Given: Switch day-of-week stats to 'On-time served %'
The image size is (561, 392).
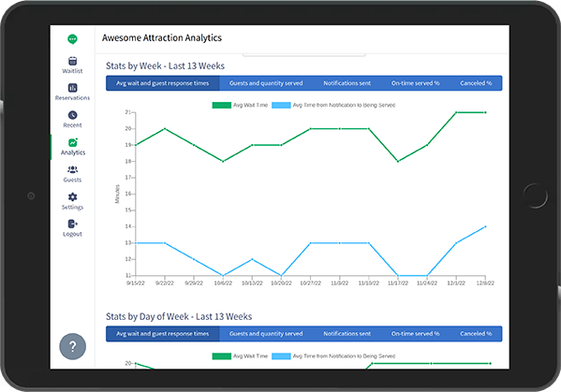Looking at the screenshot, I should pyautogui.click(x=416, y=334).
